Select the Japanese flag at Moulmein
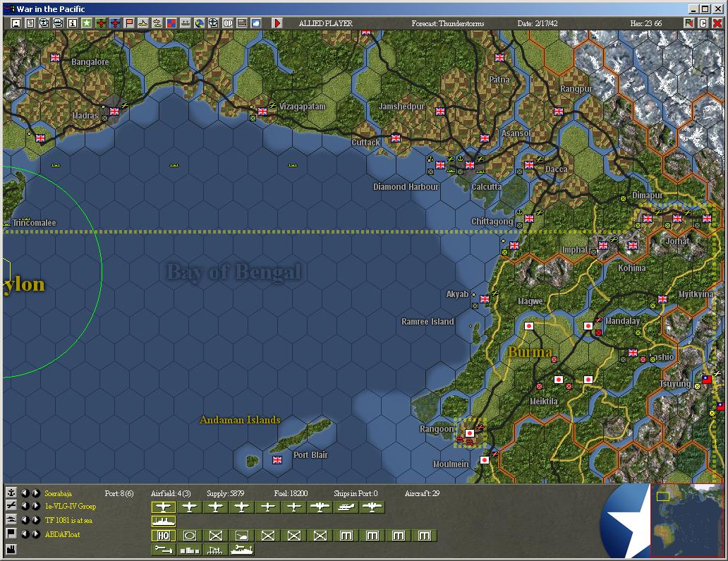 (484, 460)
